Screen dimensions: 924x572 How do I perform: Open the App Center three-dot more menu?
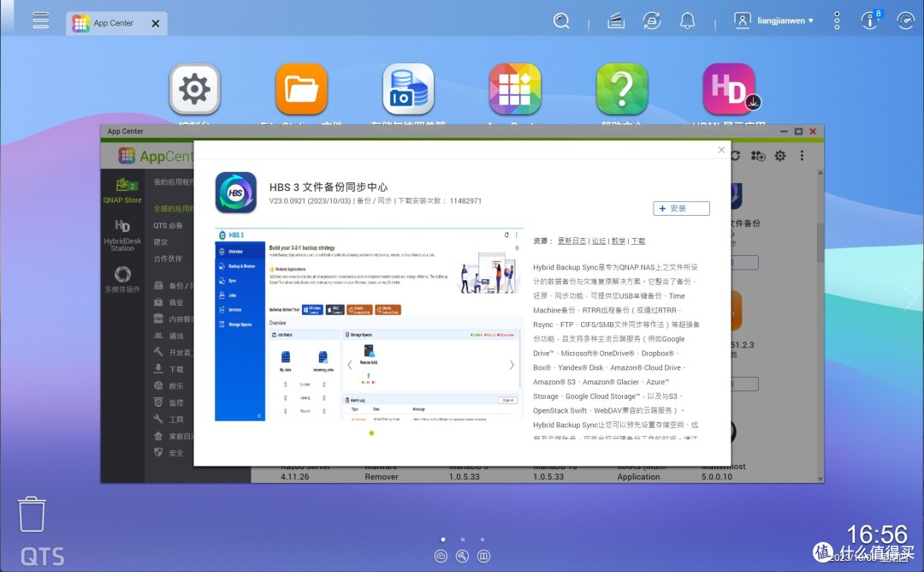point(802,156)
